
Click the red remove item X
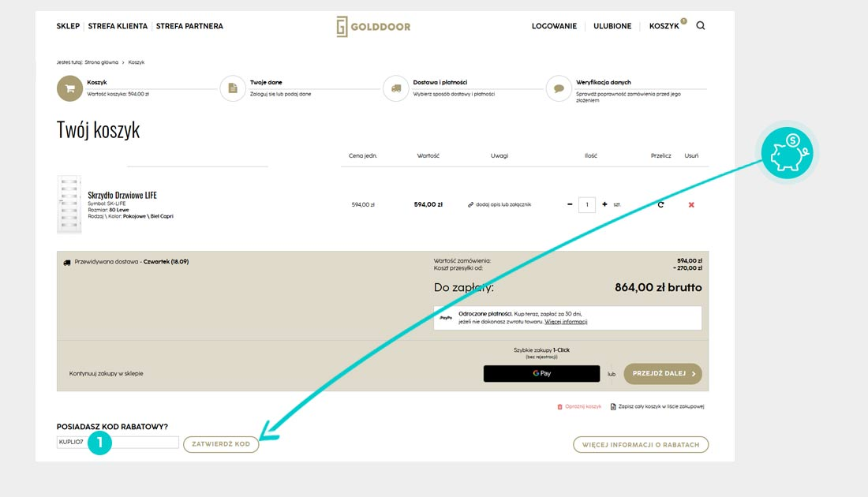click(x=691, y=204)
